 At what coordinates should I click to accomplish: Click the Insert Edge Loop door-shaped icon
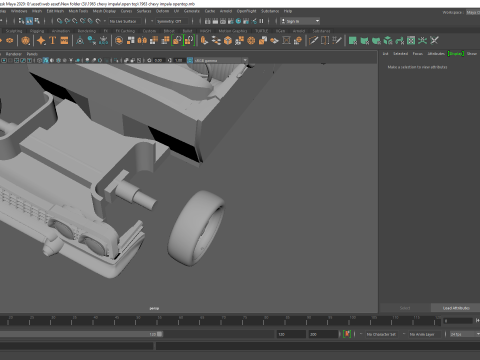point(325,41)
